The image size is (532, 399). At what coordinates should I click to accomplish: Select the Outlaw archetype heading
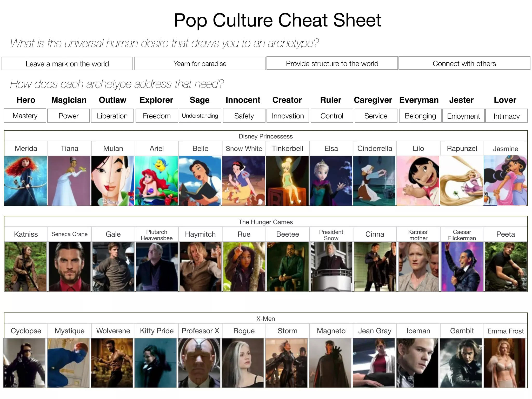(x=112, y=100)
